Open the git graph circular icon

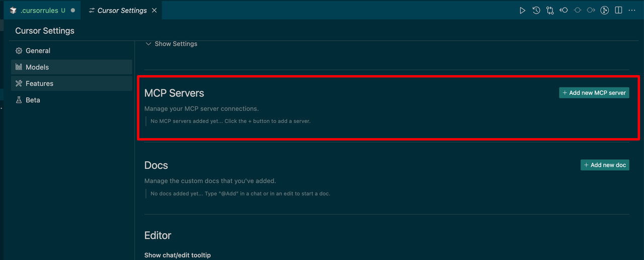[x=605, y=10]
